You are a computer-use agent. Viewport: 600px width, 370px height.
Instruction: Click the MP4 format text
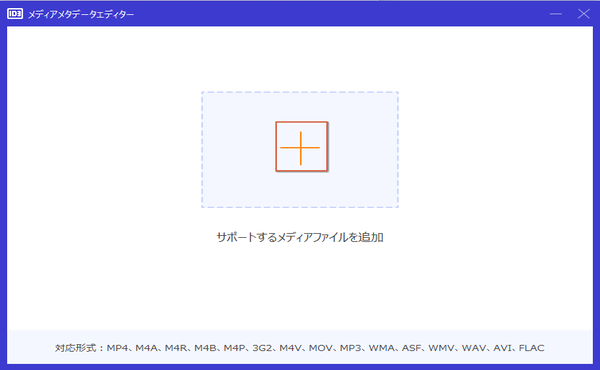coord(117,348)
